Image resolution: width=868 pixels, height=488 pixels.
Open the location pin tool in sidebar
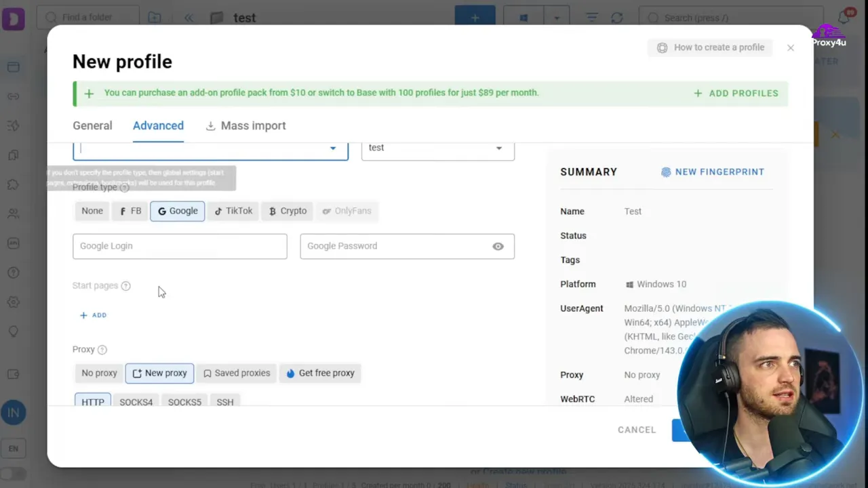point(14,331)
